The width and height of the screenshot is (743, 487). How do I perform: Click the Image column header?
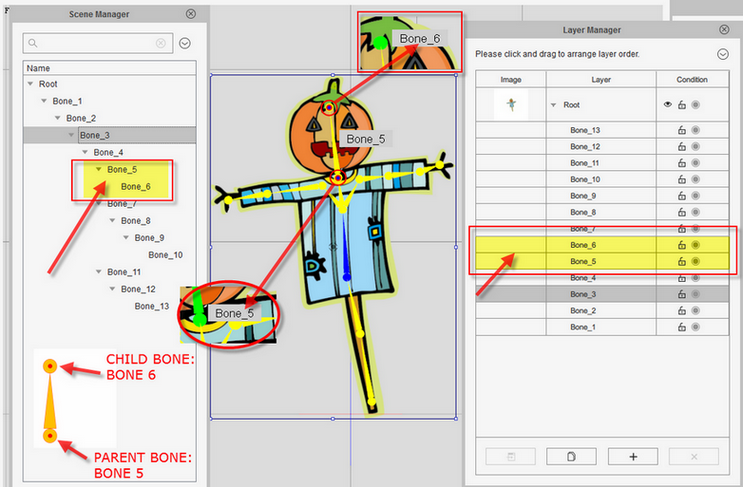tap(511, 80)
